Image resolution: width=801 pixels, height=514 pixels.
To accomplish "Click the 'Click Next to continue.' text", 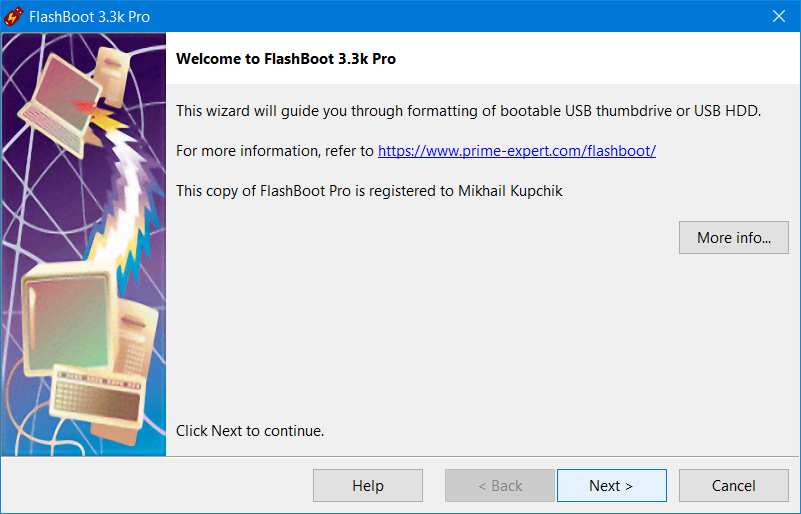I will tap(250, 431).
